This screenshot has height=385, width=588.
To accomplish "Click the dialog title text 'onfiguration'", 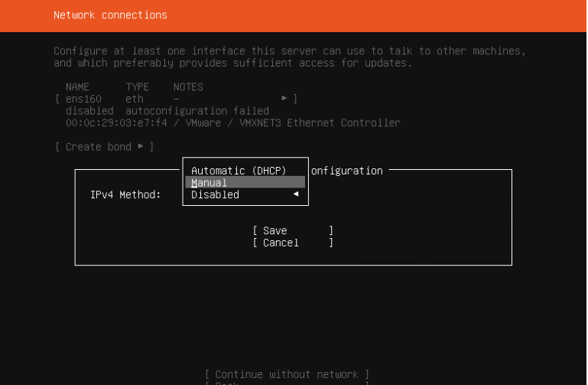I will pyautogui.click(x=347, y=171).
